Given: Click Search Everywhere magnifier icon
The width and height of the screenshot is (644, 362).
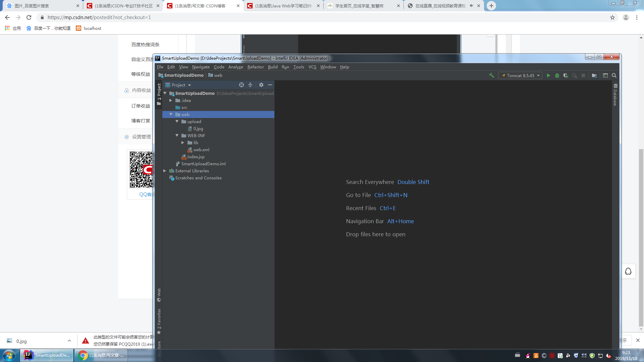Looking at the screenshot, I should 614,75.
